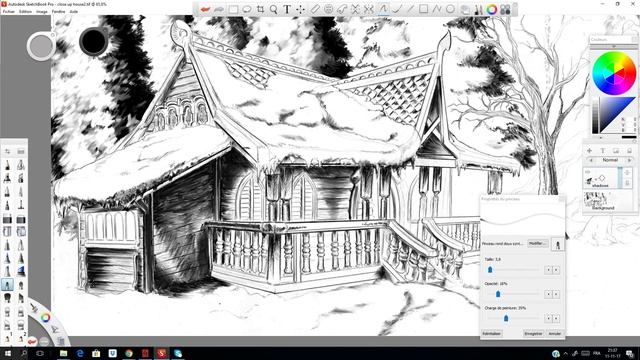Select the Zoom magnifier tool
Viewport: 640px width, 360px height.
[x=273, y=9]
